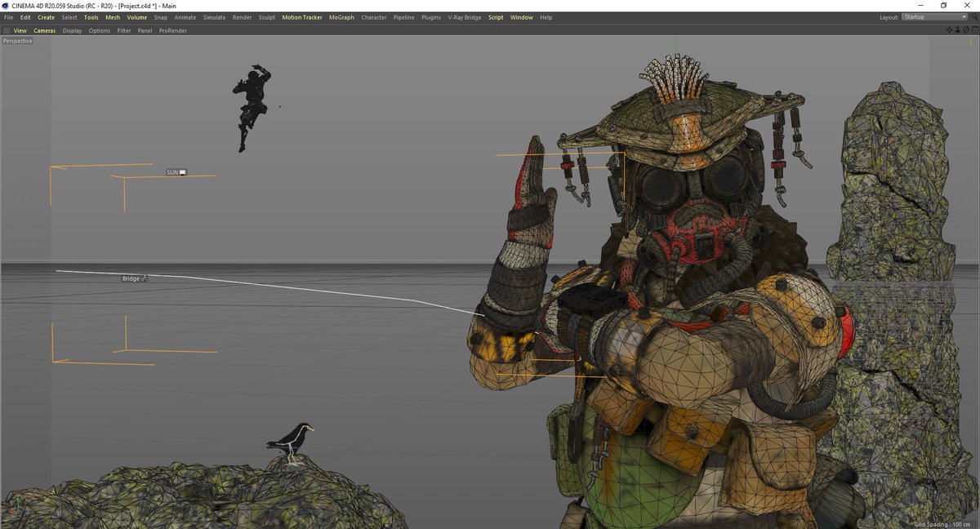
Task: Click the viewport pan (move camera) icon
Action: 949,30
